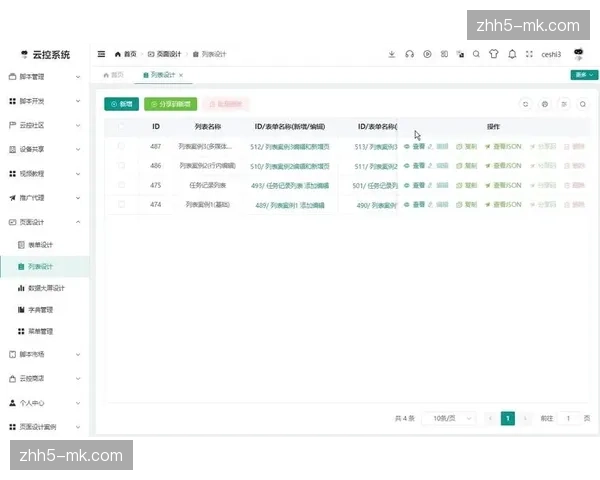Open 表单设计 in the sidebar
Viewport: 600px width, 480px height.
pyautogui.click(x=44, y=245)
